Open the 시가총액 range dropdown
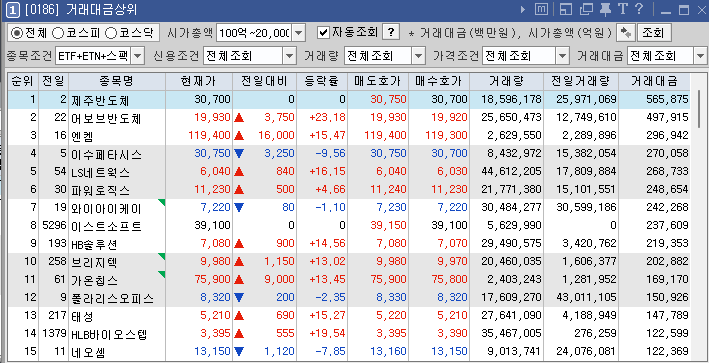The image size is (709, 363). click(x=299, y=33)
